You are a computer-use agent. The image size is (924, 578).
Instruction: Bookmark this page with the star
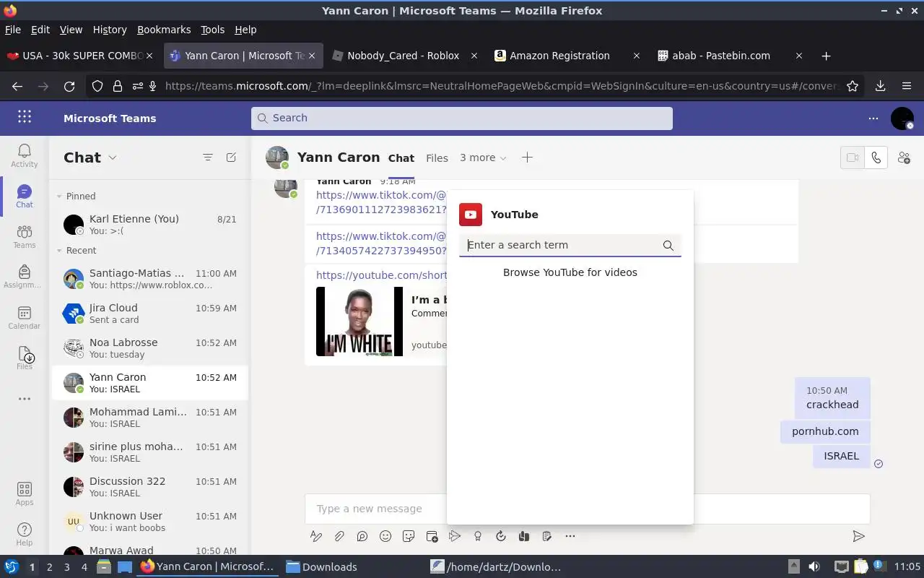(x=853, y=86)
